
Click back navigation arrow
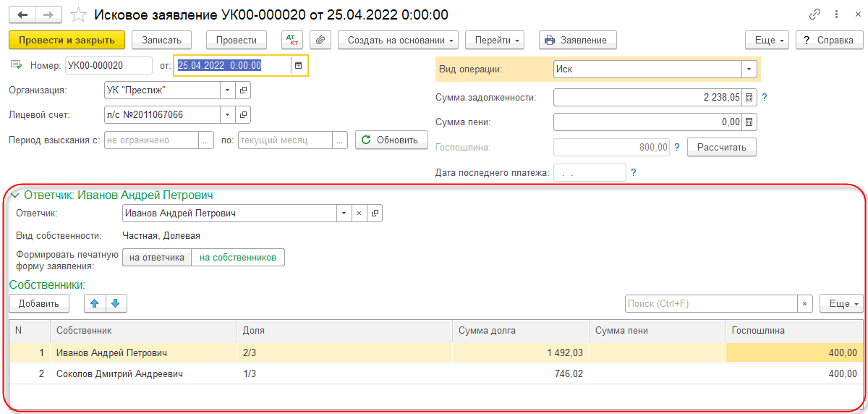pos(23,14)
